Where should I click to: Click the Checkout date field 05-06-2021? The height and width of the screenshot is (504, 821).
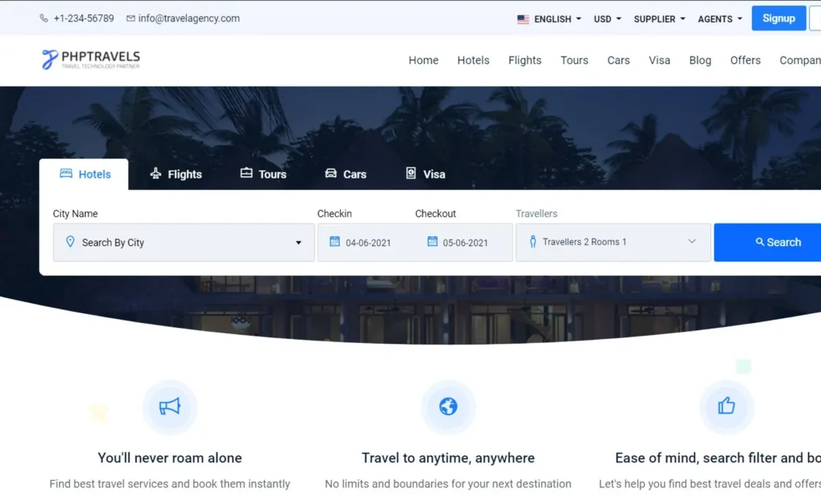point(466,243)
